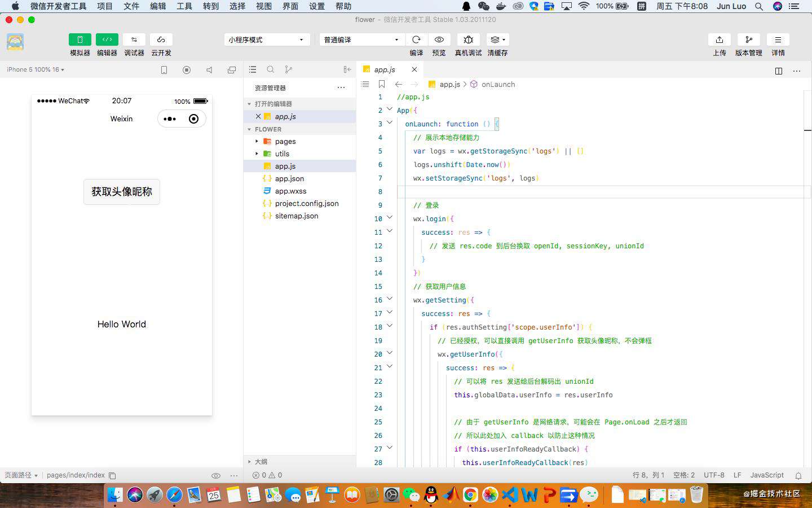Copy the pages/index/index path icon

(112, 475)
